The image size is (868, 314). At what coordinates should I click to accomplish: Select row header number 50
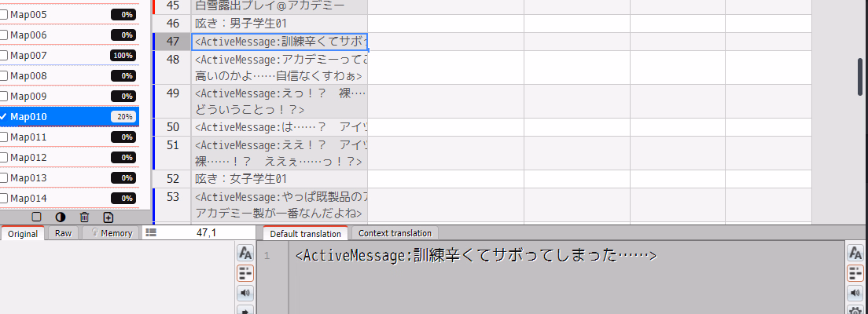tap(172, 127)
